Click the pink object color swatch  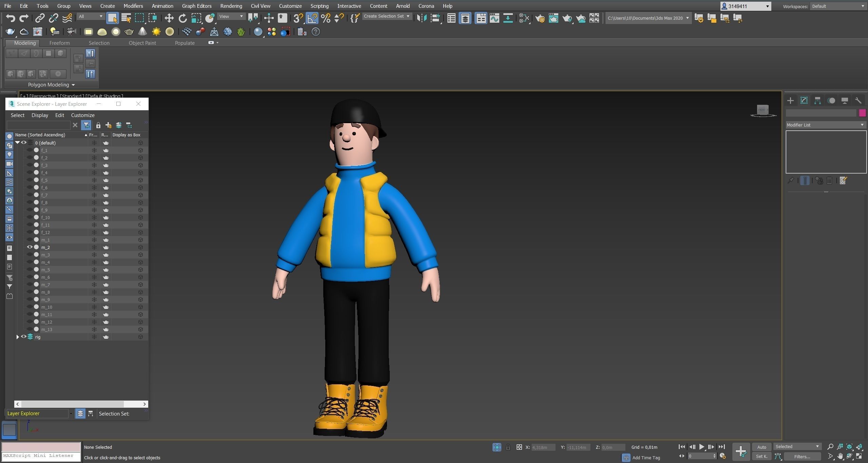tap(862, 113)
